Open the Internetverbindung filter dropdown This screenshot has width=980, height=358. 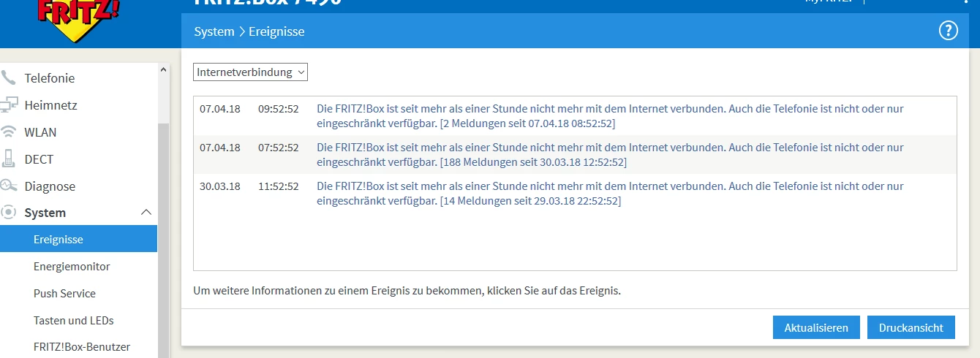point(250,72)
